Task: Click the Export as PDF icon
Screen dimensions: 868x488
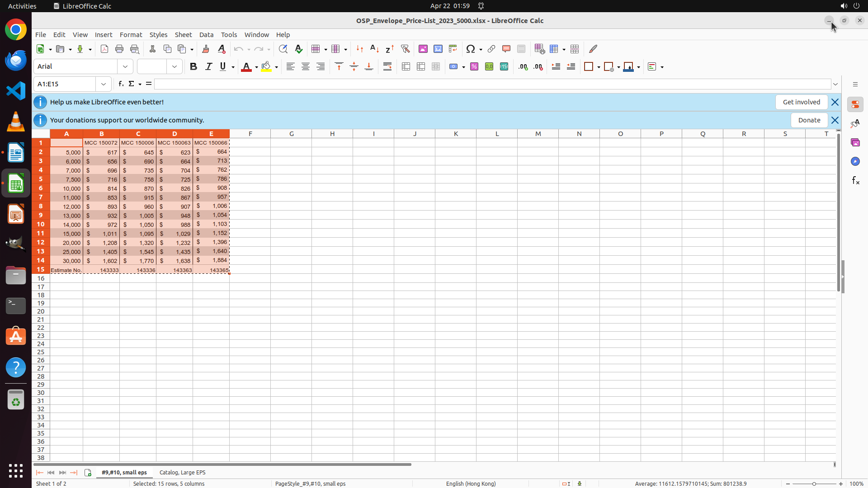Action: (x=104, y=49)
